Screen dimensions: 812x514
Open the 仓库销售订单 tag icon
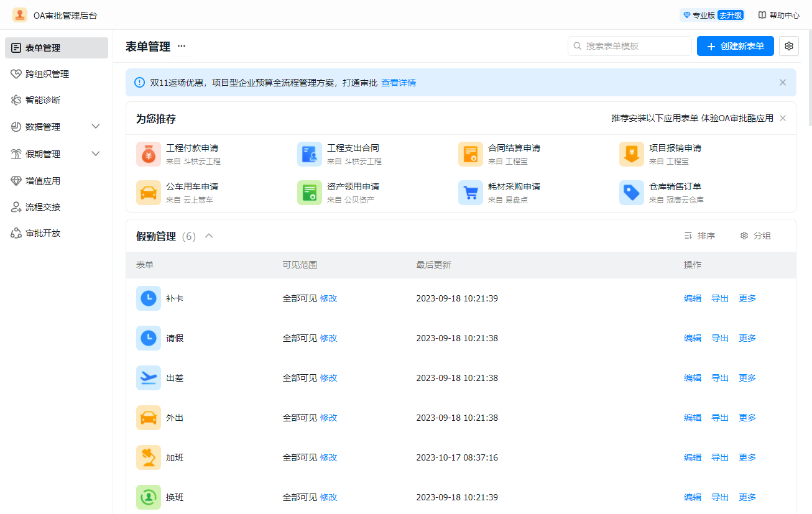click(x=632, y=193)
